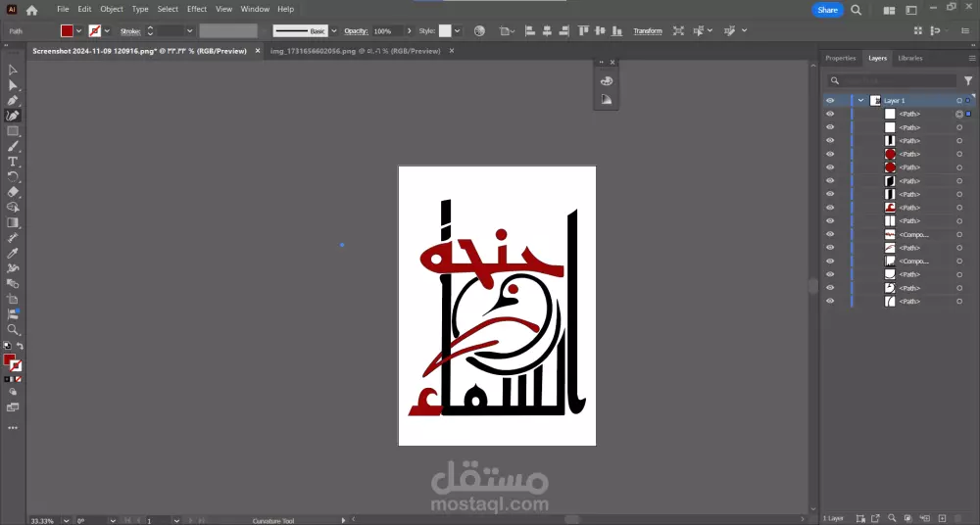Select the Selection tool arrow

coord(13,70)
